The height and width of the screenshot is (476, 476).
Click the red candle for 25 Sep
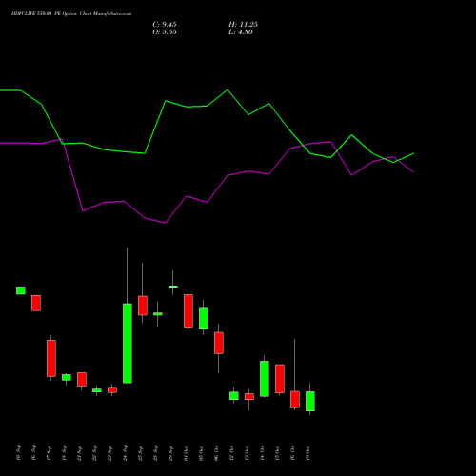click(x=143, y=306)
